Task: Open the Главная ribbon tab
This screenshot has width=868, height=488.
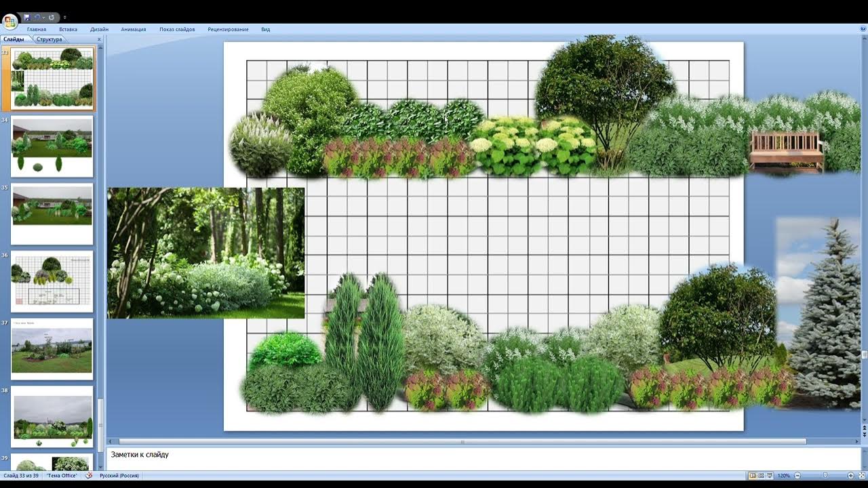Action: [37, 29]
